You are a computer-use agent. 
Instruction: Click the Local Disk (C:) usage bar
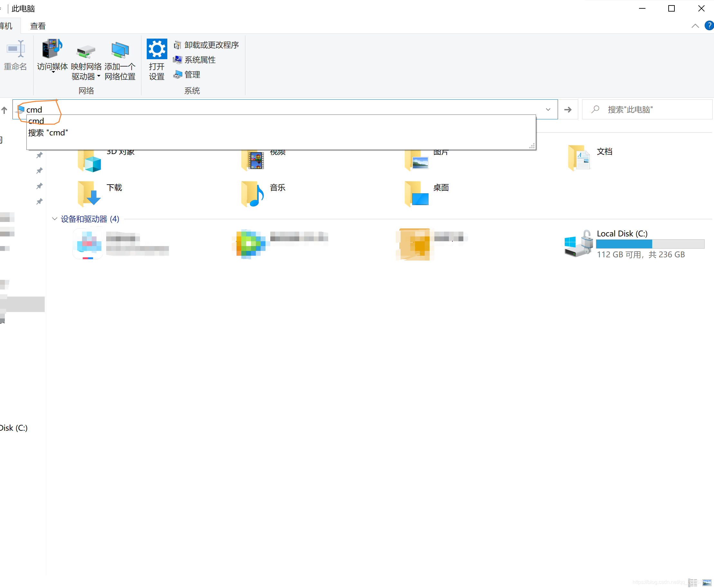[x=650, y=244]
